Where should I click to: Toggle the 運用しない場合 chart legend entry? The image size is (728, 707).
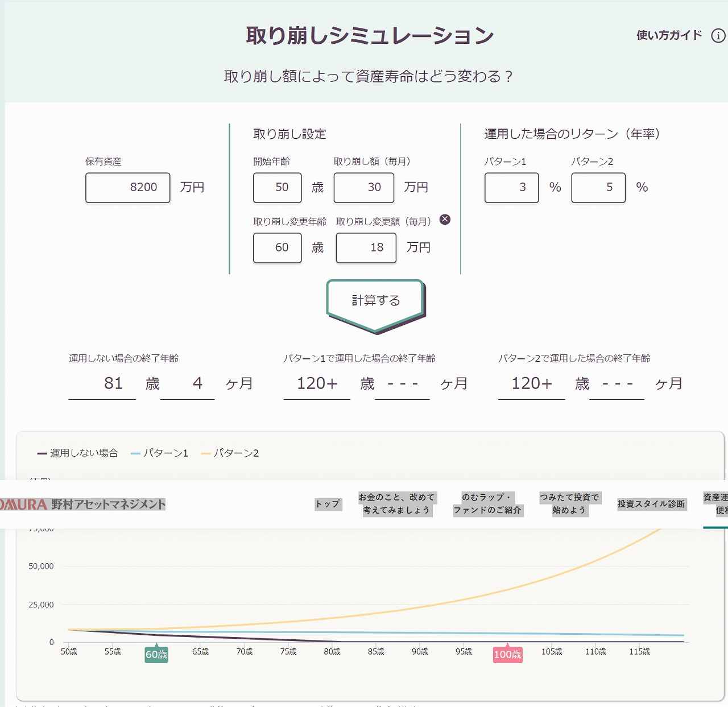(77, 453)
